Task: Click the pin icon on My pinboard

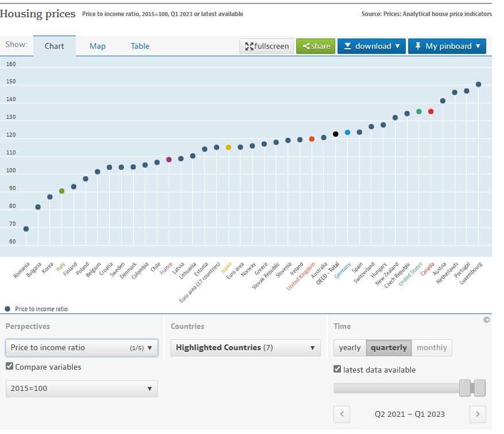Action: point(417,46)
